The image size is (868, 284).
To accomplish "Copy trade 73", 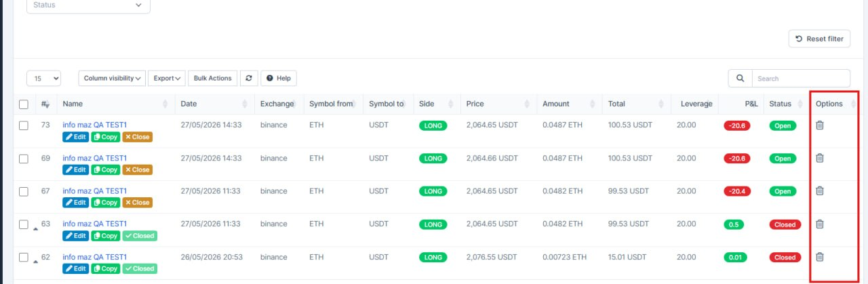I will coord(105,137).
